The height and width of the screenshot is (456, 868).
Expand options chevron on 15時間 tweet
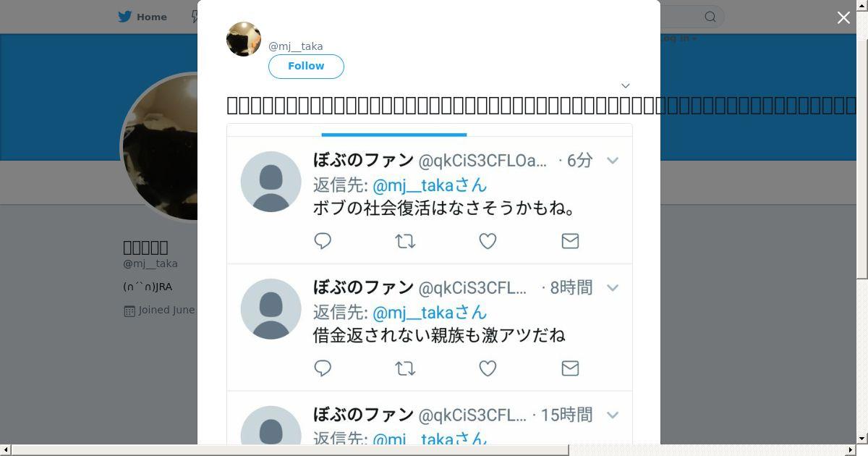coord(613,415)
